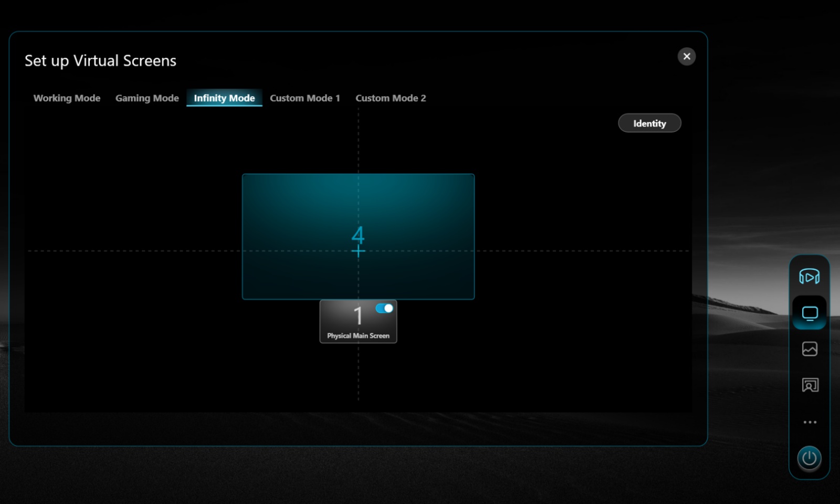Select the Physical Main Screen tile
The image size is (840, 504).
(358, 321)
